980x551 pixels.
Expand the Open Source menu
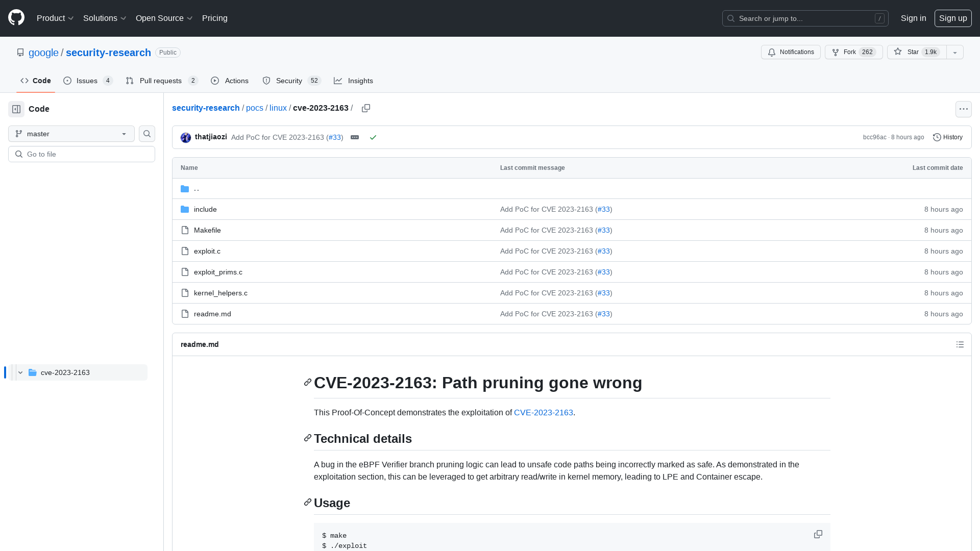coord(164,18)
